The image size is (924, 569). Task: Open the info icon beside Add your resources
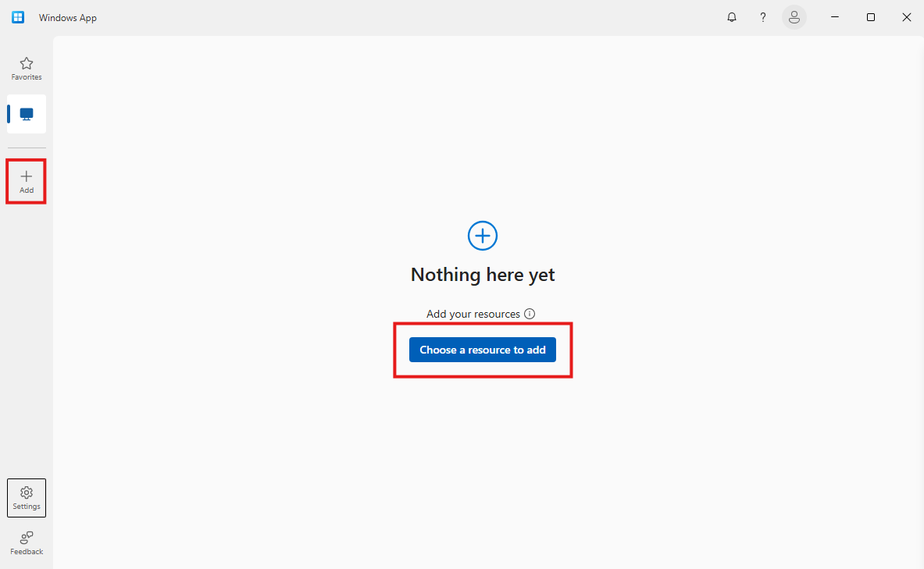pyautogui.click(x=530, y=313)
